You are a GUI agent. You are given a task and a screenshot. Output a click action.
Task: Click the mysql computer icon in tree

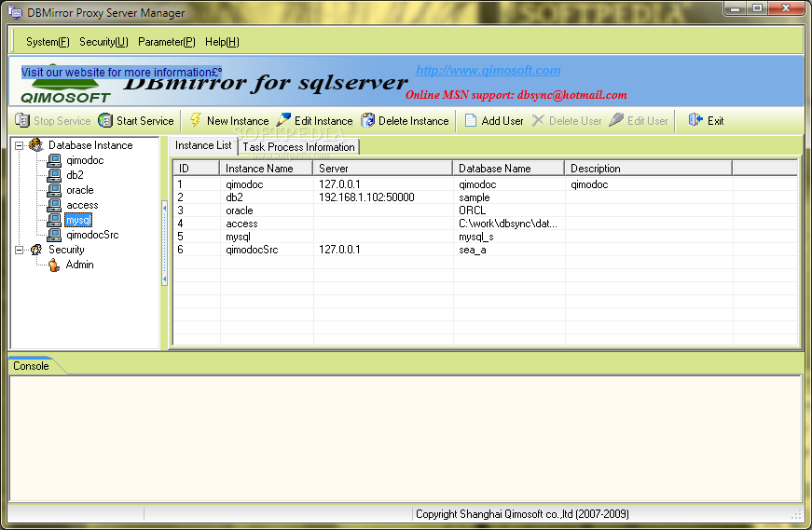point(54,220)
